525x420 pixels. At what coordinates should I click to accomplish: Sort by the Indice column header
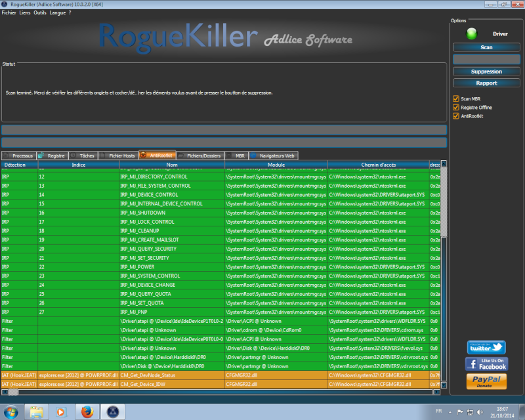point(79,165)
